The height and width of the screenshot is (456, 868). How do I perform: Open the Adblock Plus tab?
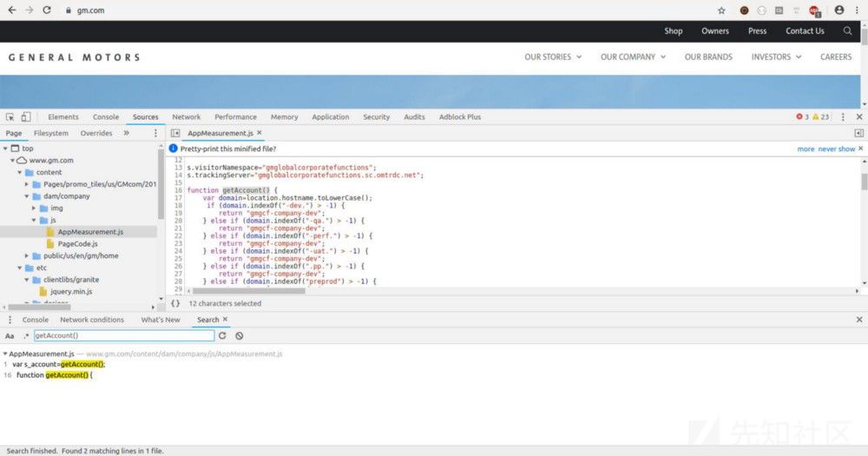pyautogui.click(x=459, y=117)
